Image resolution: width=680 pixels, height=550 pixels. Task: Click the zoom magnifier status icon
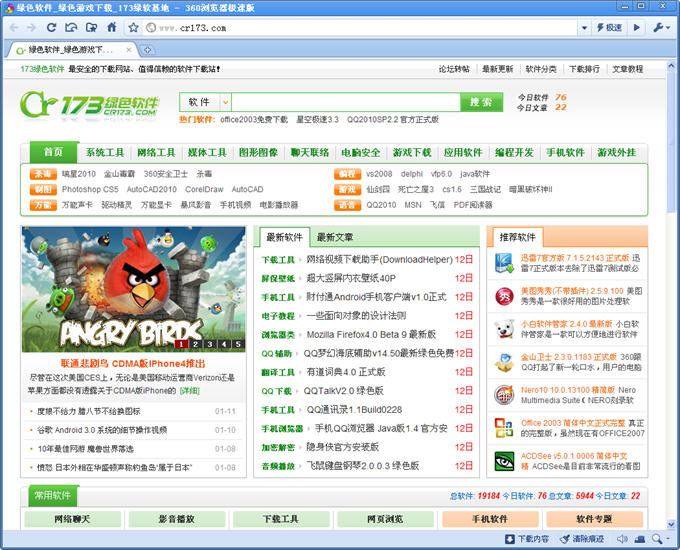[x=658, y=539]
